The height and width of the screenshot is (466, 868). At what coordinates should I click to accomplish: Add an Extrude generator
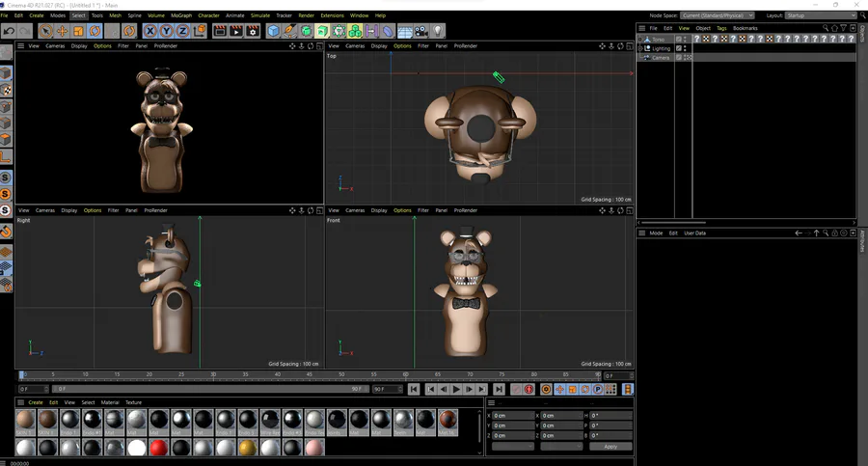tap(323, 31)
